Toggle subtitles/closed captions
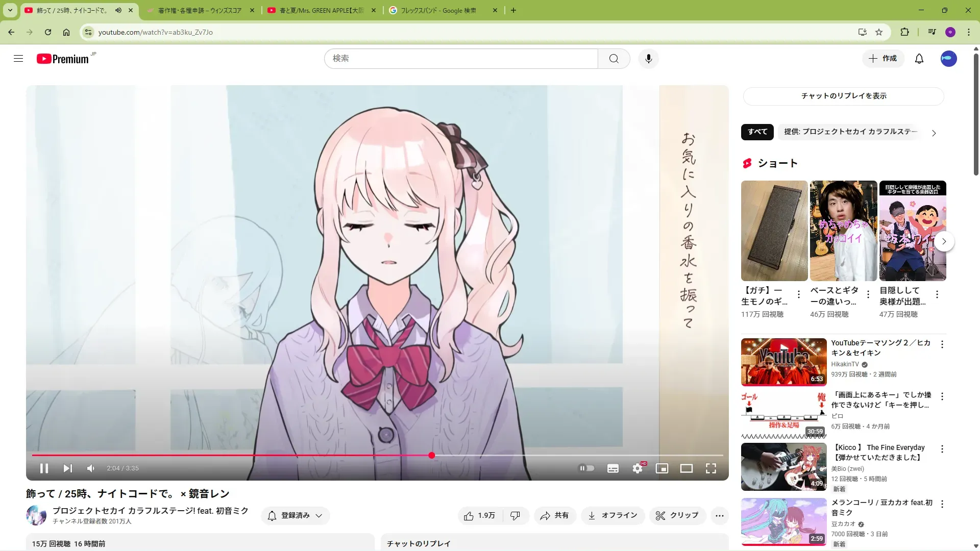This screenshot has width=980, height=551. click(613, 468)
